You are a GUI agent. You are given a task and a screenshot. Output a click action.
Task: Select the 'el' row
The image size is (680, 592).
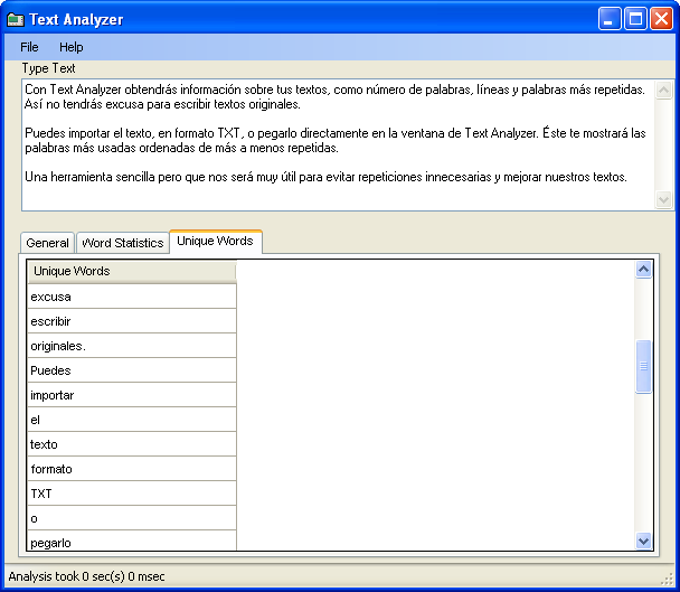pyautogui.click(x=132, y=420)
